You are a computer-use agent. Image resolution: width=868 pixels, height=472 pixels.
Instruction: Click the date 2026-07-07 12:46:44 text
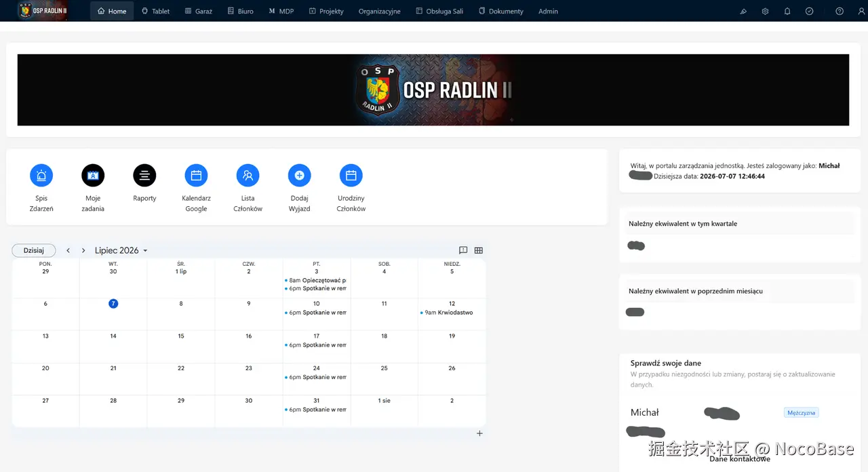pyautogui.click(x=732, y=176)
